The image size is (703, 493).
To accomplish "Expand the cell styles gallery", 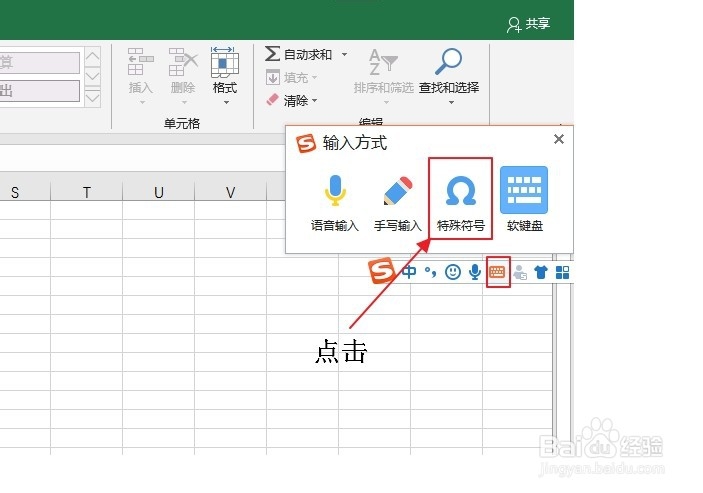I will 92,98.
